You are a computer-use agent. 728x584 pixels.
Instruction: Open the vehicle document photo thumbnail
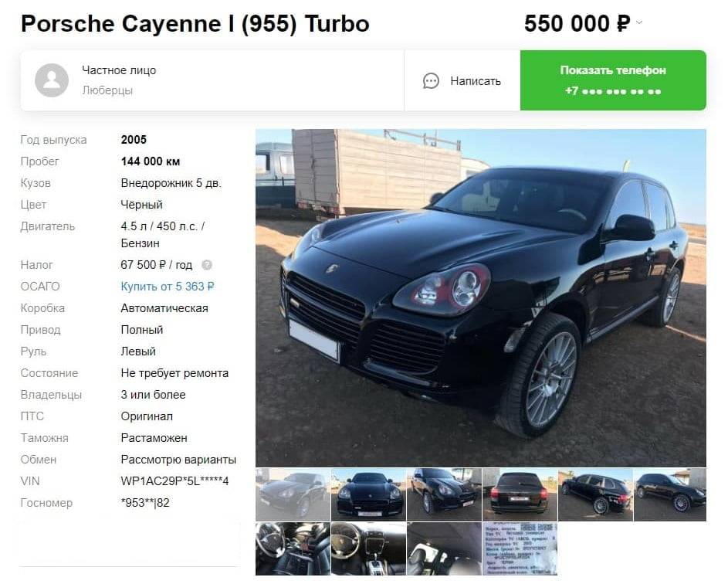(x=520, y=548)
